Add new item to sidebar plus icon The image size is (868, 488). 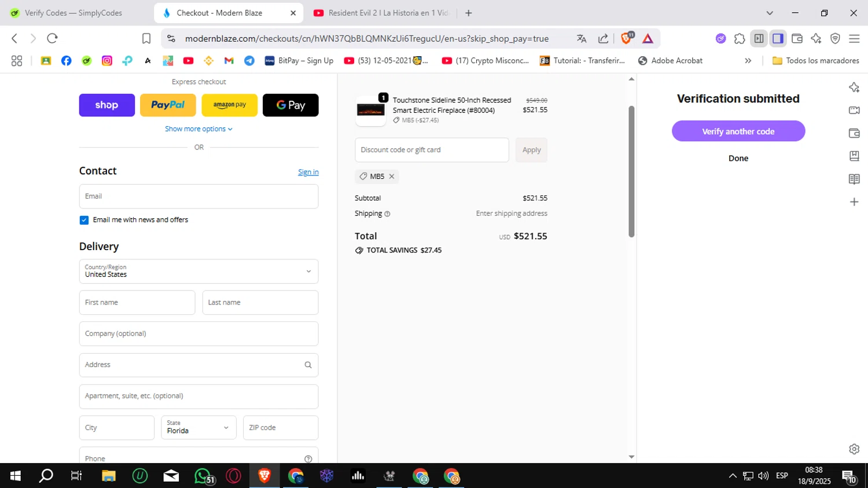point(854,202)
